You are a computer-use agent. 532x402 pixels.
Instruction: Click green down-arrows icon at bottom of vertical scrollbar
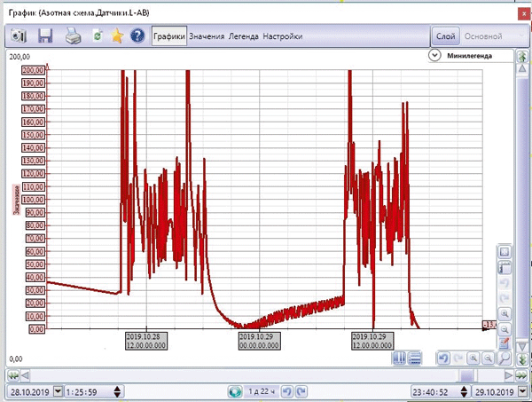pyautogui.click(x=522, y=359)
